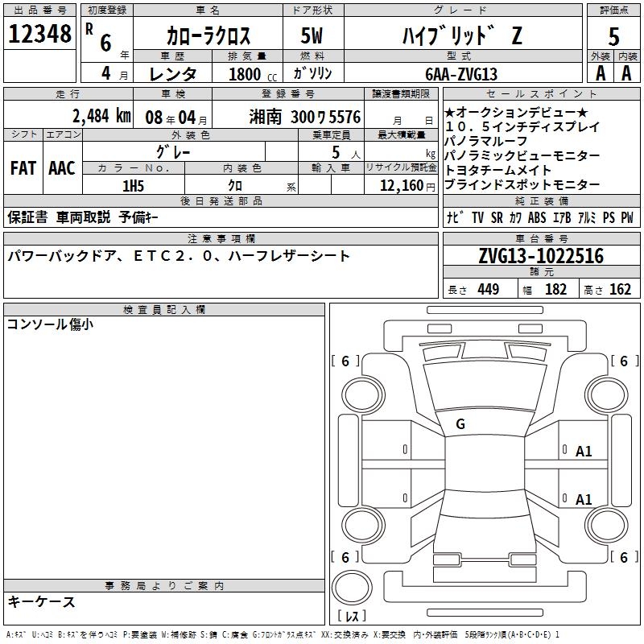Click the 車両取説 item
This screenshot has height=644, width=644.
coord(83,217)
